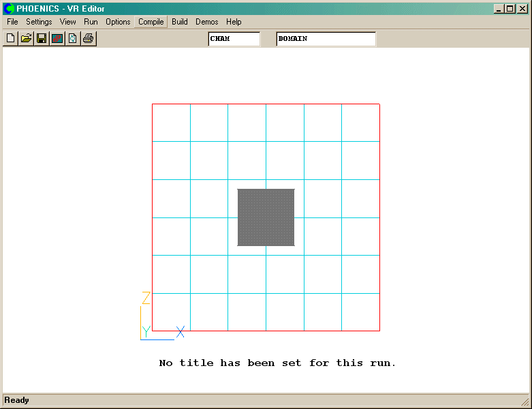The height and width of the screenshot is (409, 532).
Task: Click the DOMAIN text field
Action: (326, 39)
